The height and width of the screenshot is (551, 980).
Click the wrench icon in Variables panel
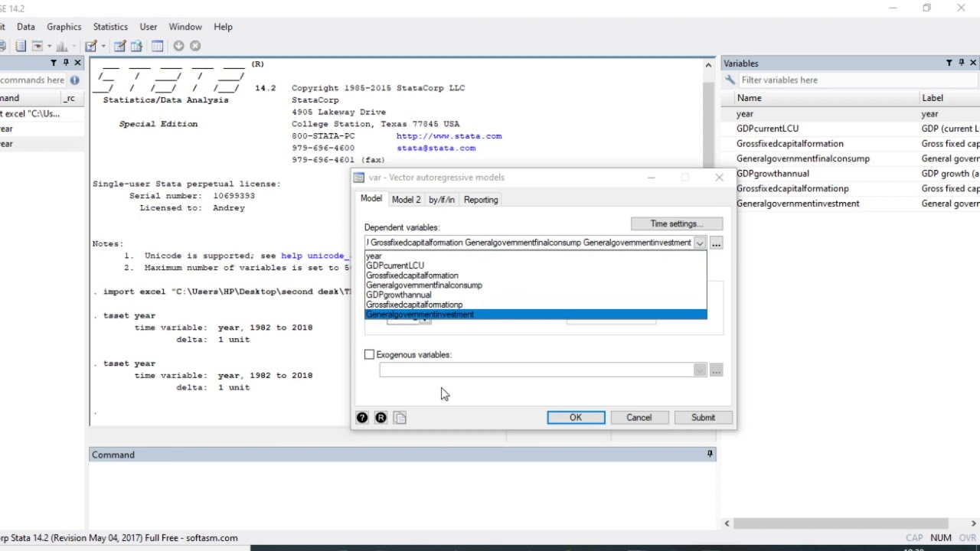click(x=730, y=80)
